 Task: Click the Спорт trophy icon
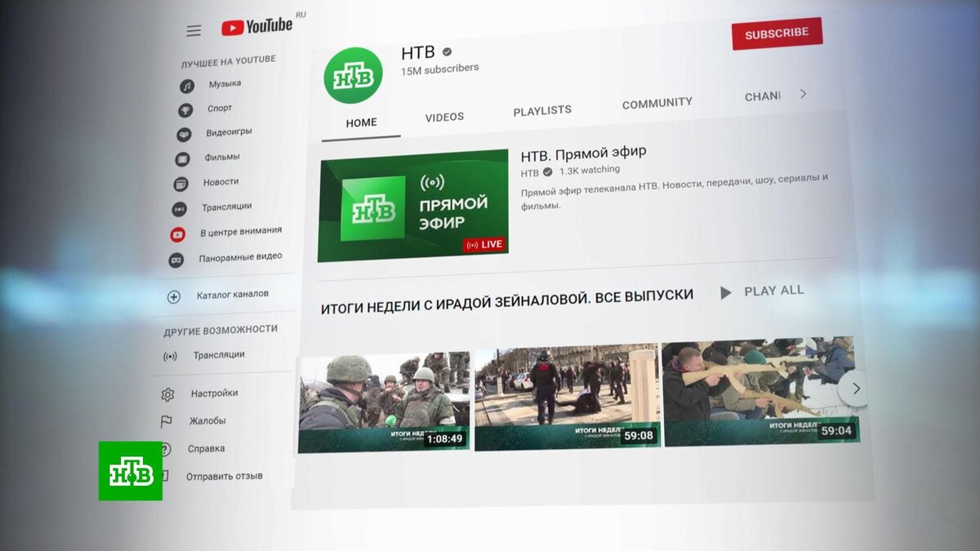[x=185, y=110]
